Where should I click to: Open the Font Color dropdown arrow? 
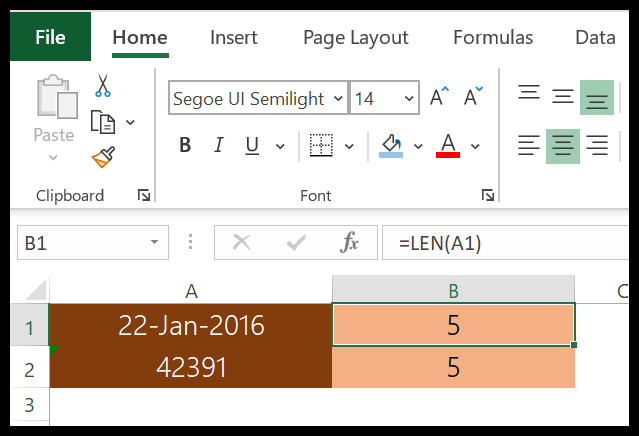(x=475, y=146)
